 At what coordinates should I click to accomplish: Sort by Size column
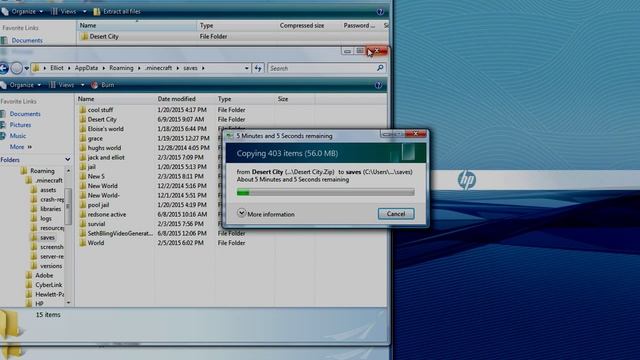click(x=295, y=99)
